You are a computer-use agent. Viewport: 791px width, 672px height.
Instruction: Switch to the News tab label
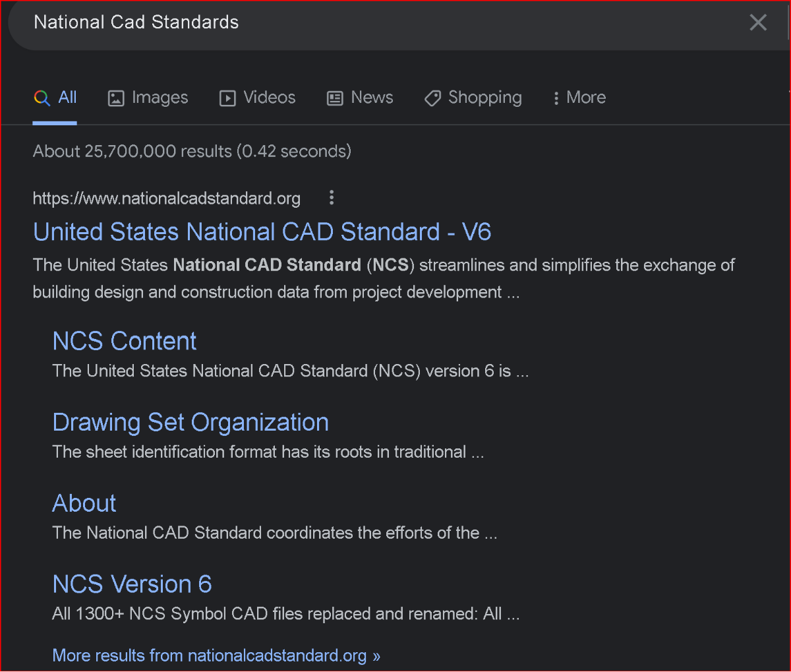(x=372, y=98)
